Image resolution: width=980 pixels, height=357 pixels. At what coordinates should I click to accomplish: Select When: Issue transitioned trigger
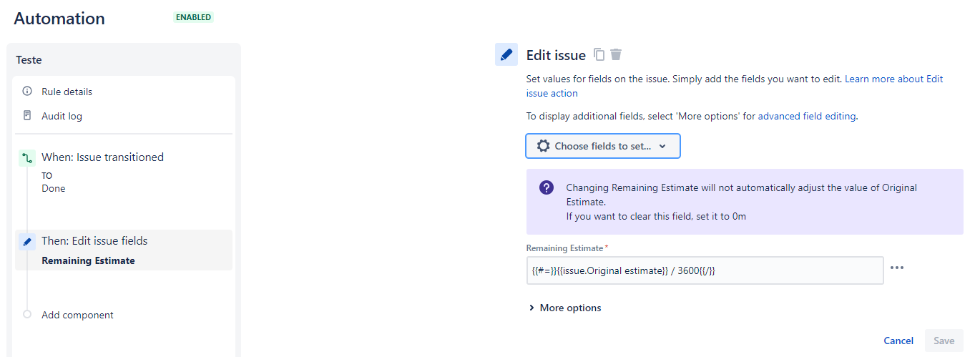tap(102, 157)
